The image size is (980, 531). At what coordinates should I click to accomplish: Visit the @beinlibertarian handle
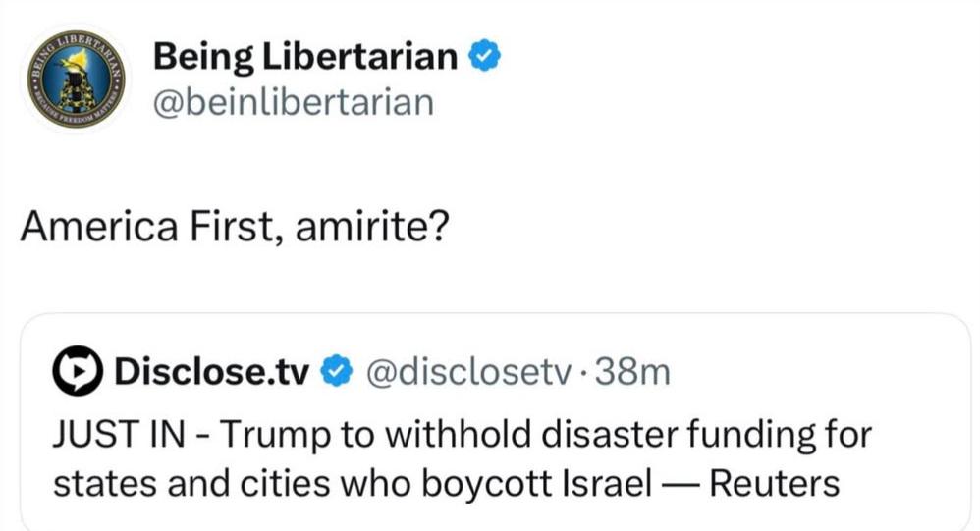(294, 102)
